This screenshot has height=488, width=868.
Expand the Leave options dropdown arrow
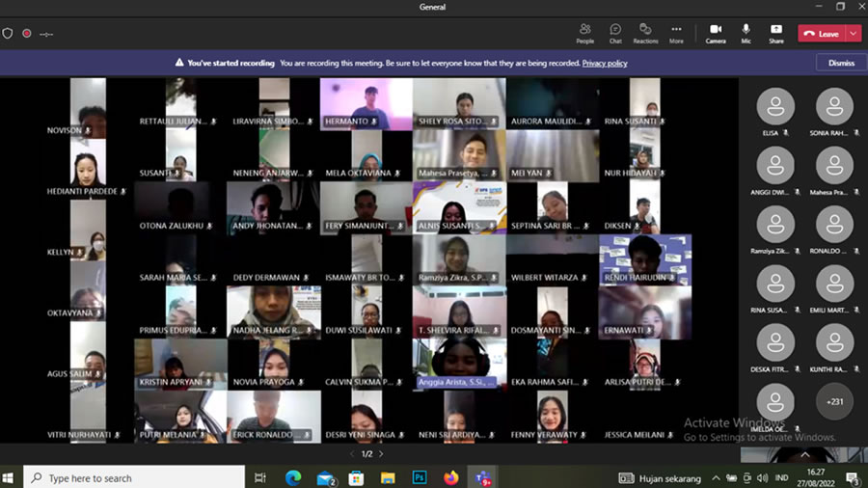point(854,34)
